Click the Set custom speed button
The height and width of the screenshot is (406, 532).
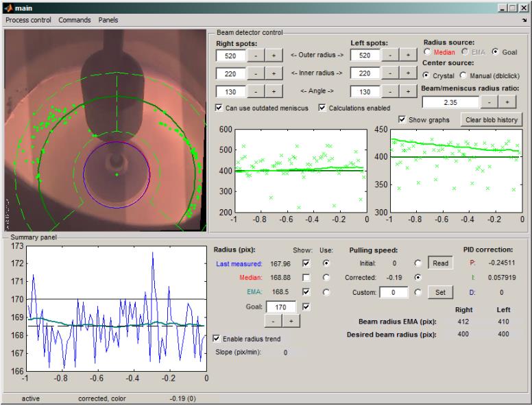(x=440, y=292)
